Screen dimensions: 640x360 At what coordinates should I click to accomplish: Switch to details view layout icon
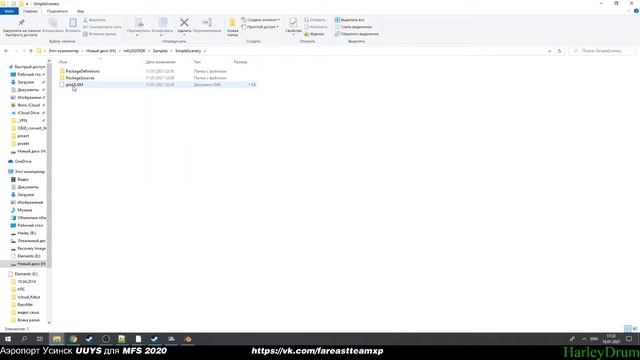[627, 329]
